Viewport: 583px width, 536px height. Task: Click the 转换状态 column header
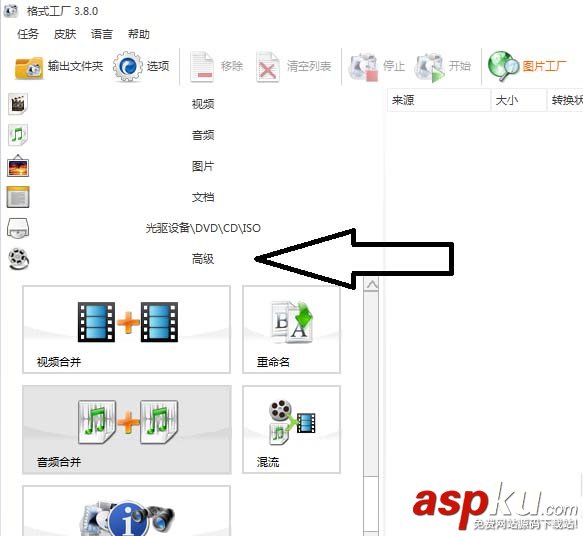(x=565, y=100)
